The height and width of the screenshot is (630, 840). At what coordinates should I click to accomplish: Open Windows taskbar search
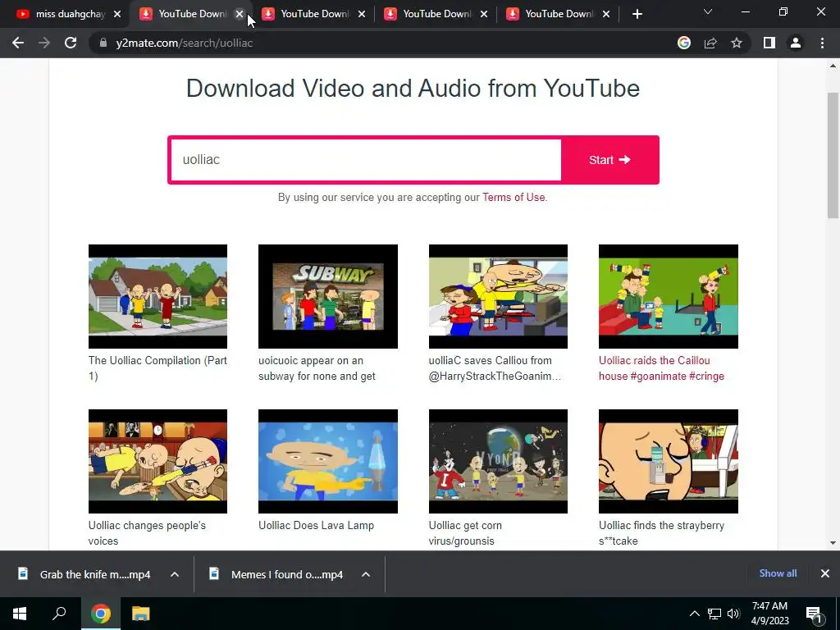(x=59, y=614)
